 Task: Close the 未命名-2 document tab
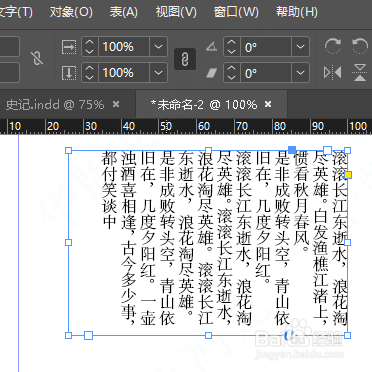pos(268,105)
